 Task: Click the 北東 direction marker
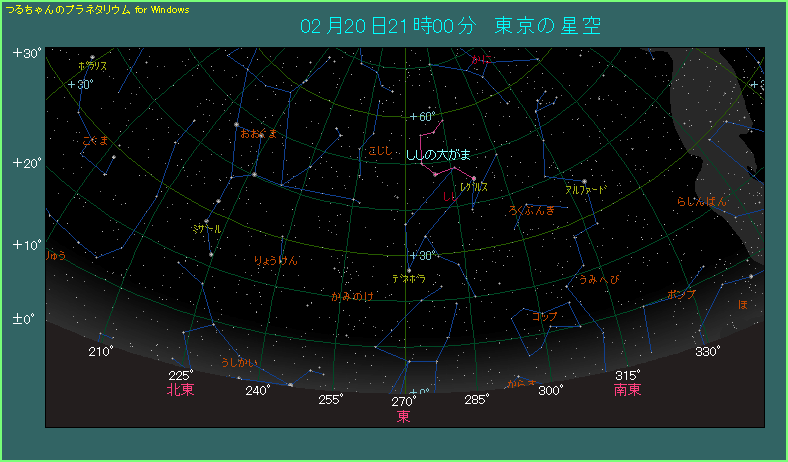click(181, 390)
